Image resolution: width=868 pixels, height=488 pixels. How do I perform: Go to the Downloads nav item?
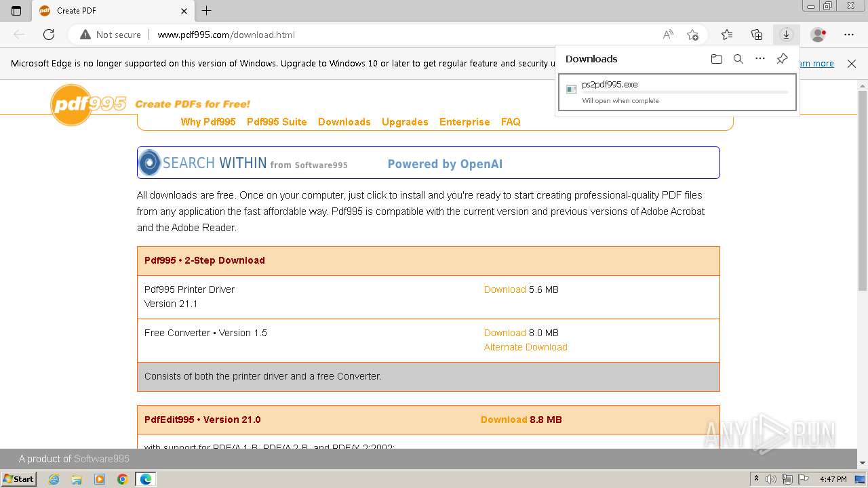tap(344, 122)
